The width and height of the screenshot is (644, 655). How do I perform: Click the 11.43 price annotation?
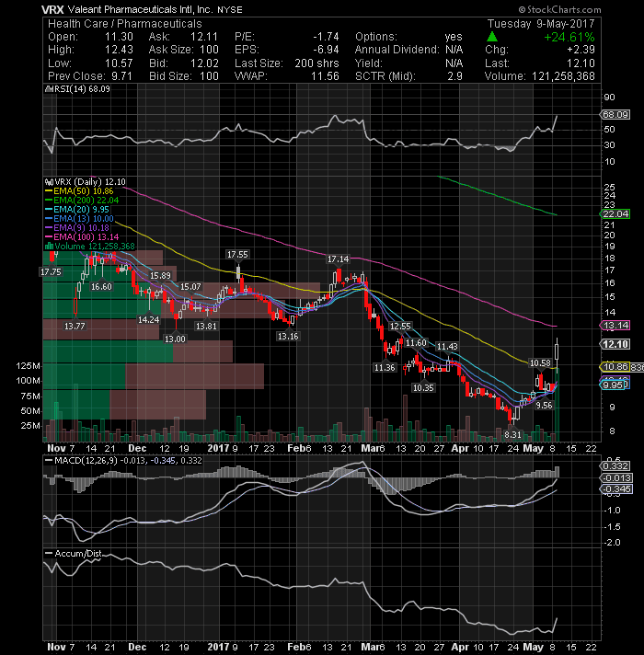point(447,346)
